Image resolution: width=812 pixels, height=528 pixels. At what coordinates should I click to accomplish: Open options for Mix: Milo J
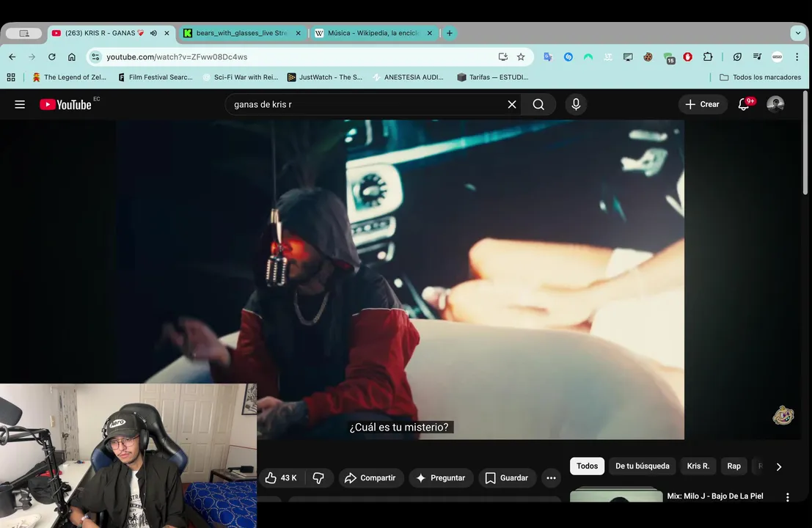[x=788, y=497]
